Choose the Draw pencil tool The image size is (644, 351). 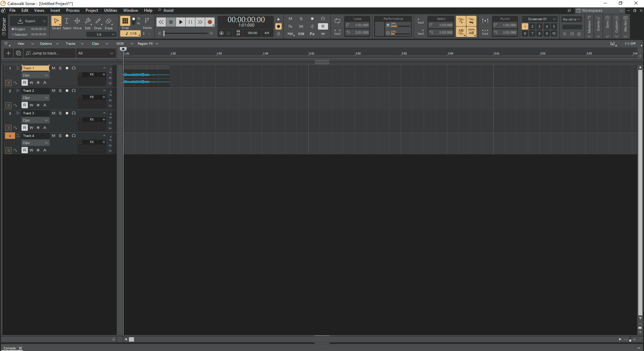(98, 21)
